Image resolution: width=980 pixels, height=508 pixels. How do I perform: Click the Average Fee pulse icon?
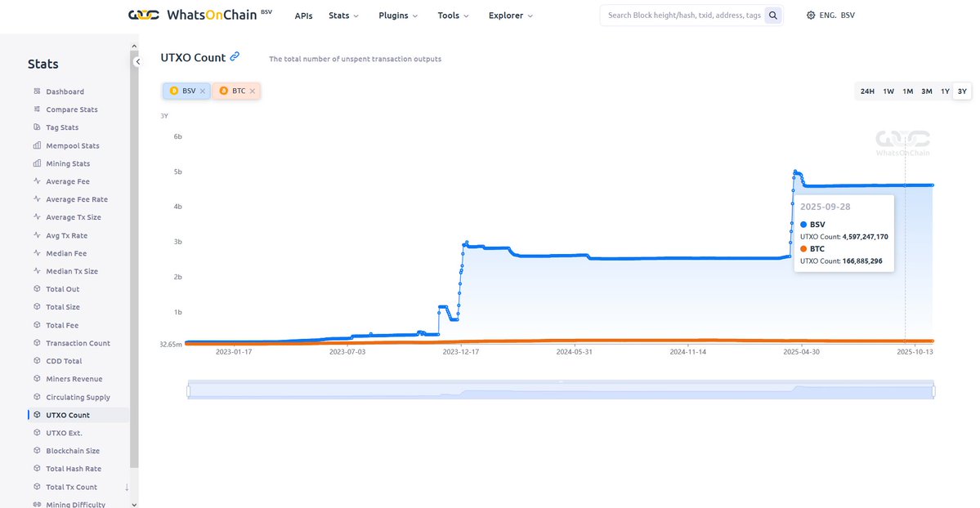37,181
